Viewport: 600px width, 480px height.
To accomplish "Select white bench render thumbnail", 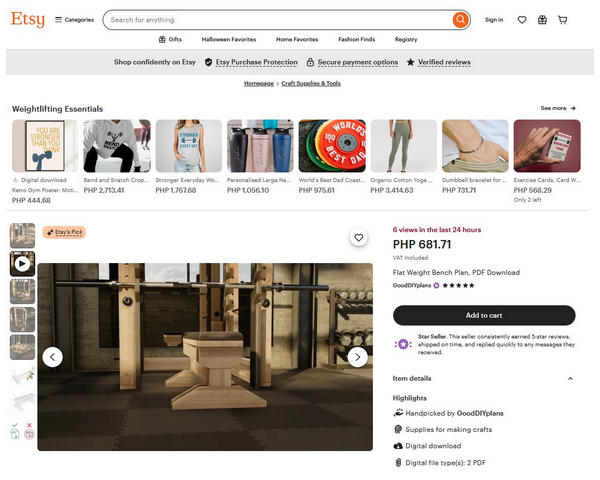I will point(22,403).
